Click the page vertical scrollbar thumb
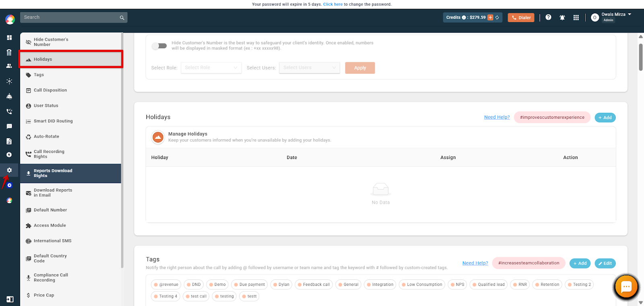 click(x=641, y=57)
